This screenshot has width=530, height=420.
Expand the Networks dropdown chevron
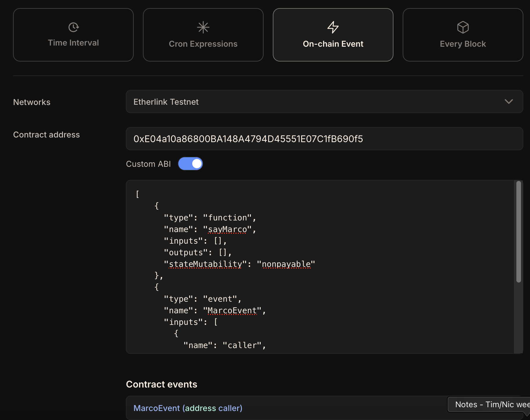pos(509,102)
